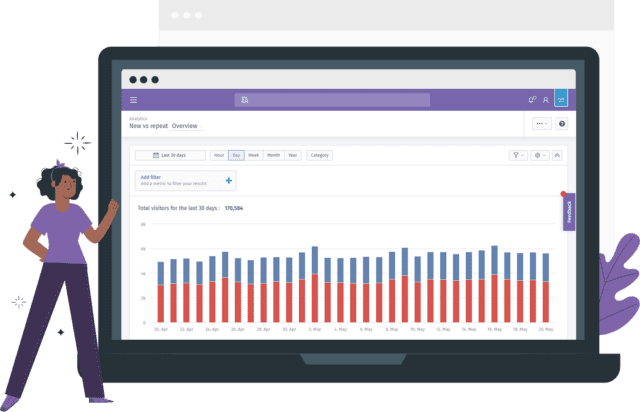This screenshot has width=640, height=412.
Task: Open the user profile icon
Action: coord(546,100)
